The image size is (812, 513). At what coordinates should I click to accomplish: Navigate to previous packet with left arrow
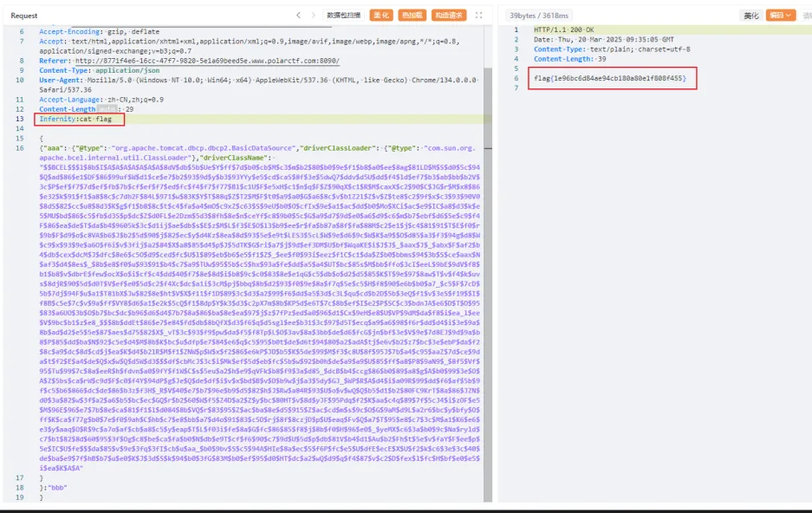[x=299, y=15]
